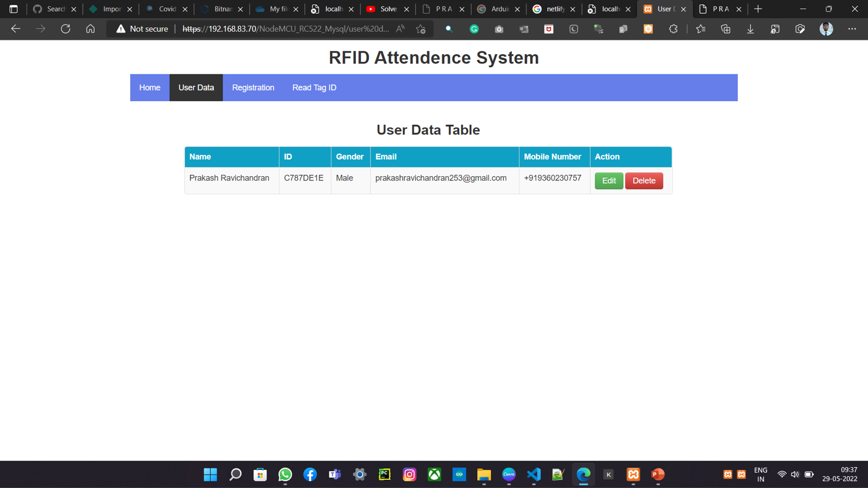868x488 pixels.
Task: Open the Read Tag ID page
Action: point(314,88)
